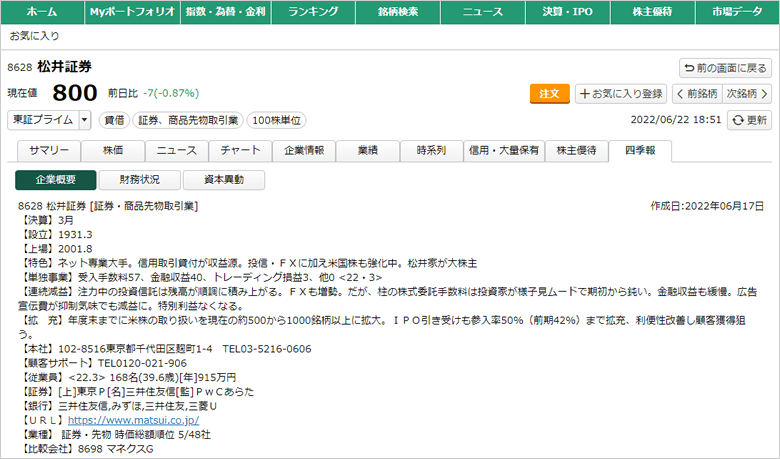
Task: Select the 【比較会社】8698 マネクスG line
Action: [86, 449]
